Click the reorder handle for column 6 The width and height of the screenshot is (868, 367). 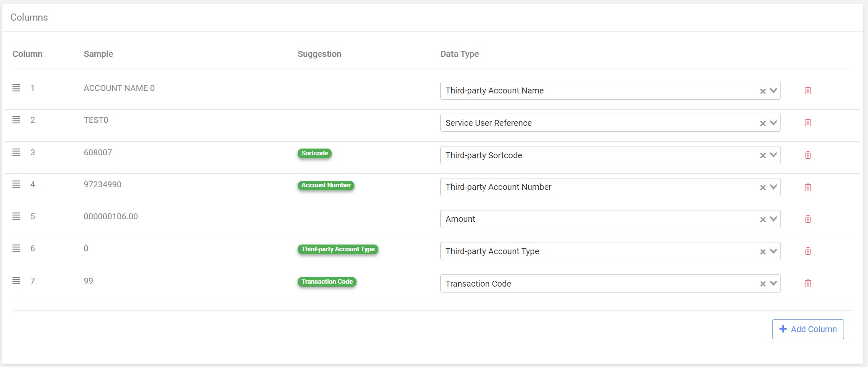(x=16, y=248)
